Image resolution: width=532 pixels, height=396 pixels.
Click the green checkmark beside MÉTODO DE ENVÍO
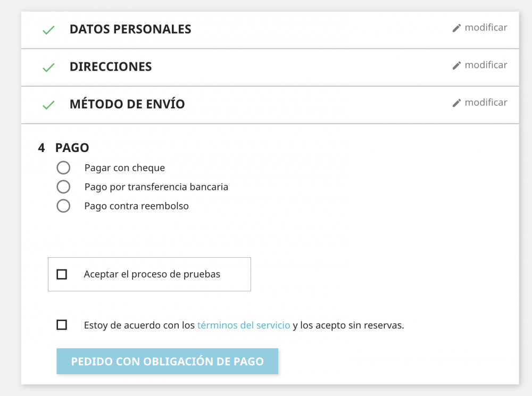pos(48,105)
